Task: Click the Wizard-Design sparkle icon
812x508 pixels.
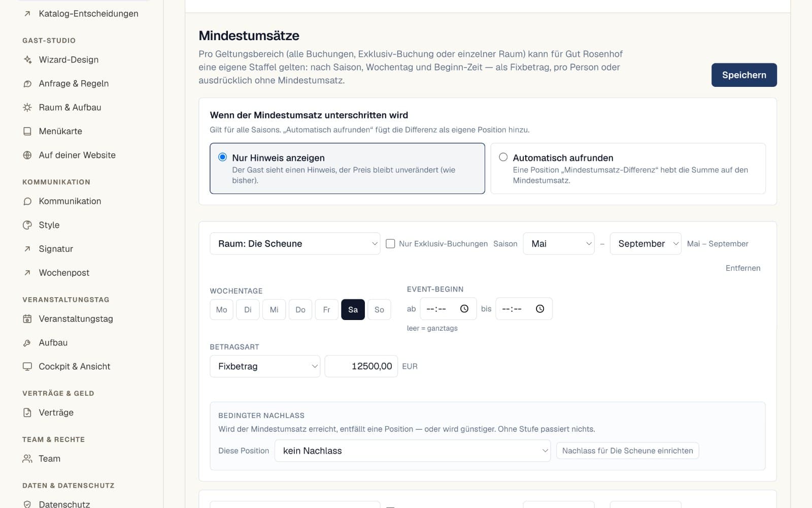Action: 27,59
